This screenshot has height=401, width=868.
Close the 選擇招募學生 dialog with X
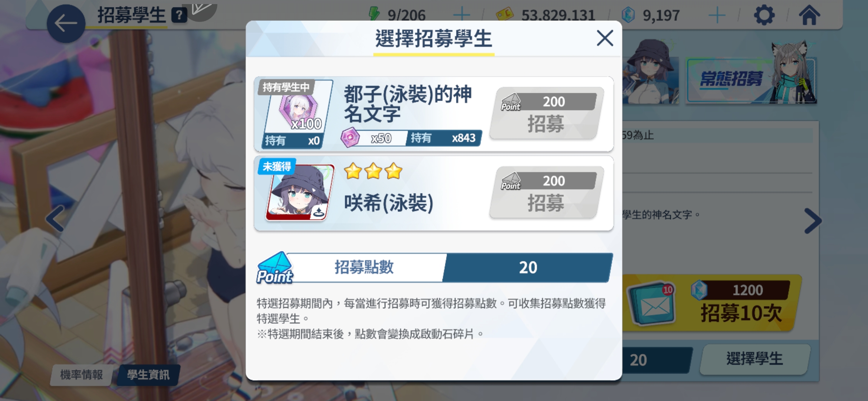click(x=605, y=38)
